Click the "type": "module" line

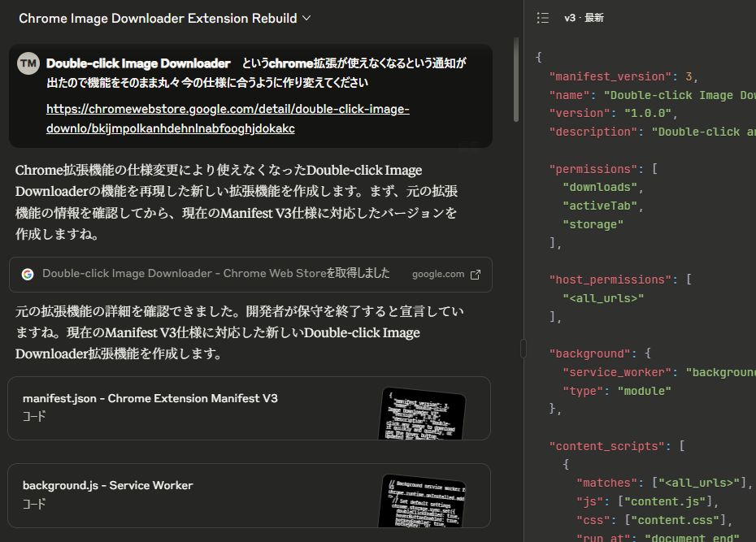pyautogui.click(x=617, y=391)
